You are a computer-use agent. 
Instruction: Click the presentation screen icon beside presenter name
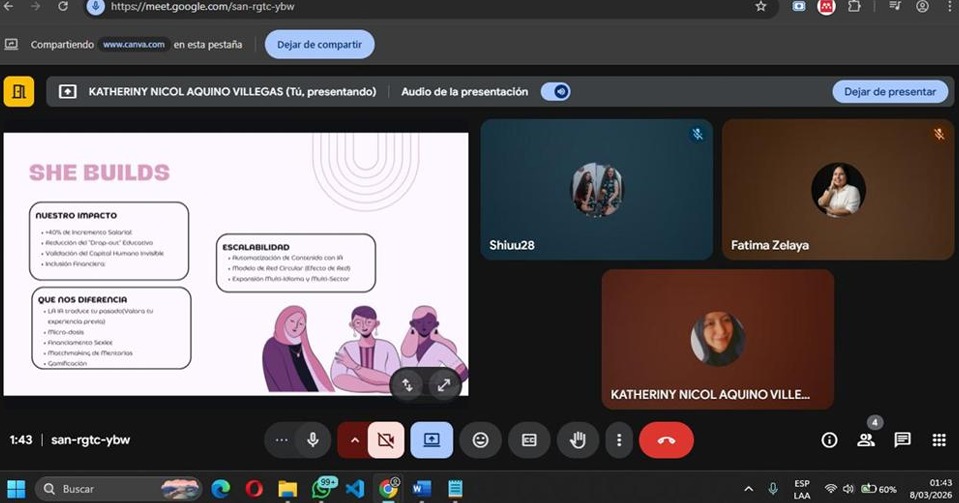tap(67, 92)
